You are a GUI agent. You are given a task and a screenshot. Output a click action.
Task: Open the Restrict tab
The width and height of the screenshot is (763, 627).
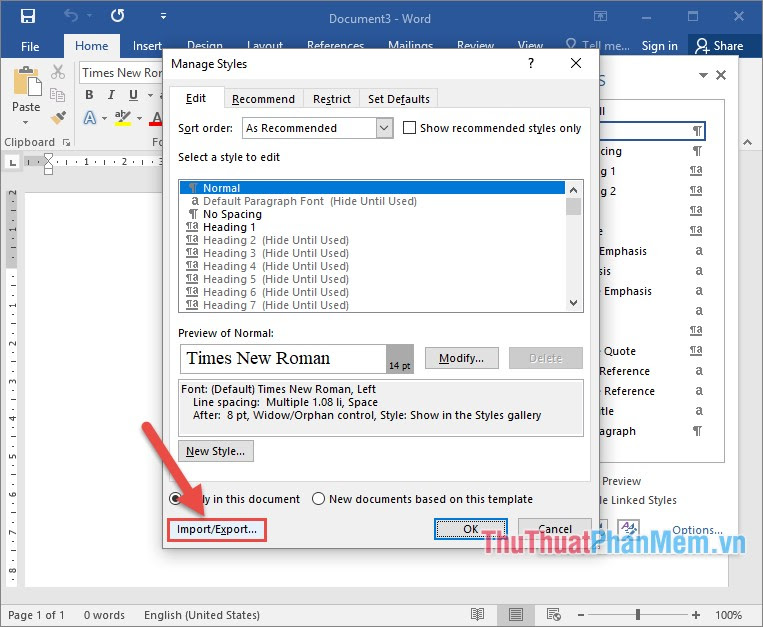[x=331, y=99]
